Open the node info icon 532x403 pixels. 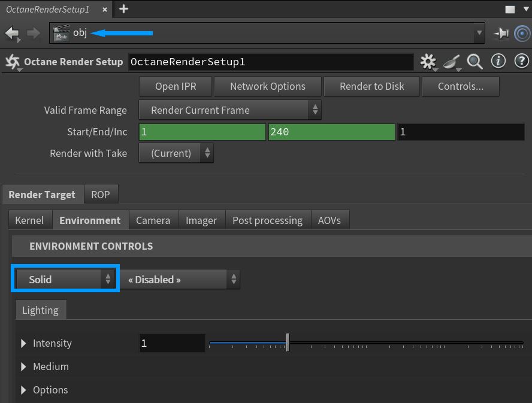click(498, 61)
